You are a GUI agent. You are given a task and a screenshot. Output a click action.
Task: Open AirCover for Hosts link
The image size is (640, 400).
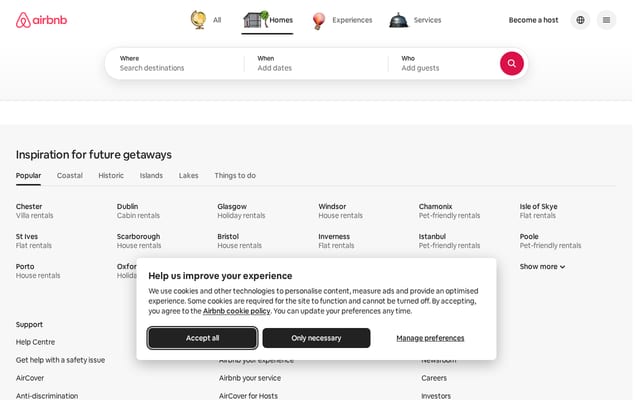[x=248, y=396]
